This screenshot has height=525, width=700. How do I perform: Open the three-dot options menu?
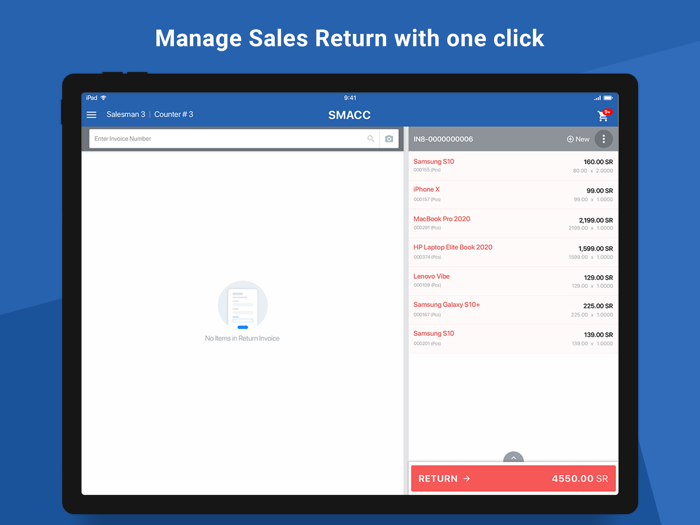(604, 139)
